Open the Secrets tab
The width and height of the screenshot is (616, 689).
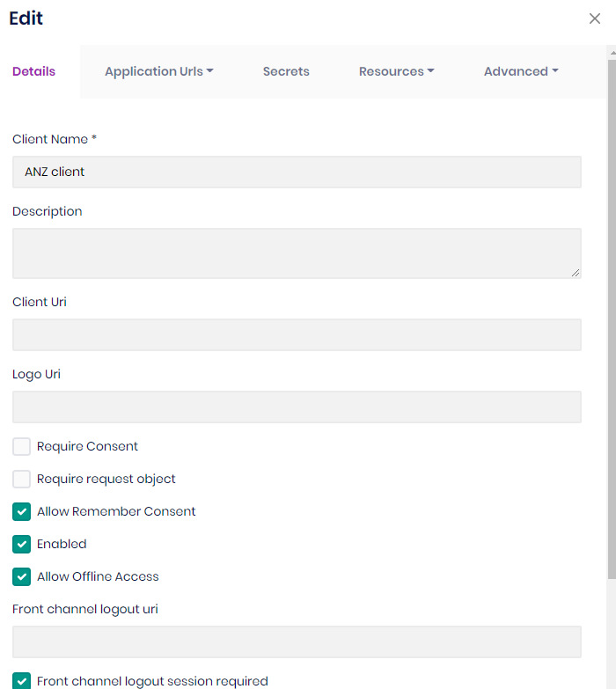tap(286, 71)
